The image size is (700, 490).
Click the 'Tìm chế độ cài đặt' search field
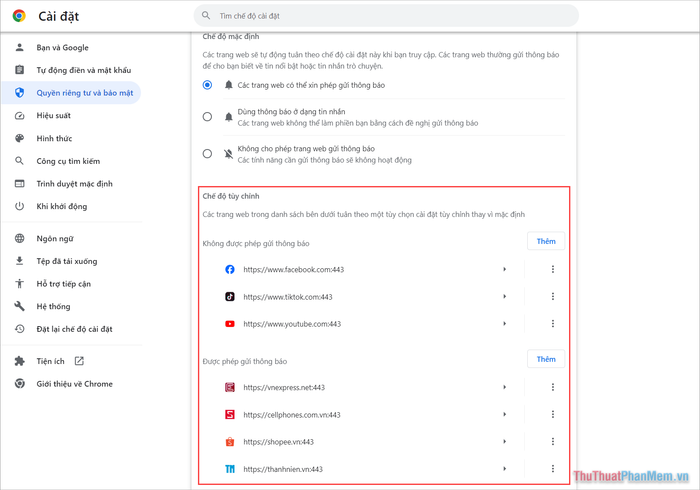(386, 16)
